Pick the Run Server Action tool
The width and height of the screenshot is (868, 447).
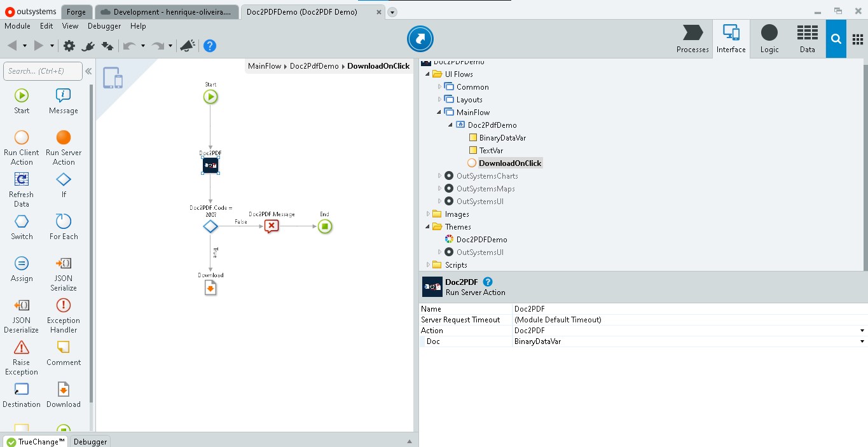coord(64,138)
